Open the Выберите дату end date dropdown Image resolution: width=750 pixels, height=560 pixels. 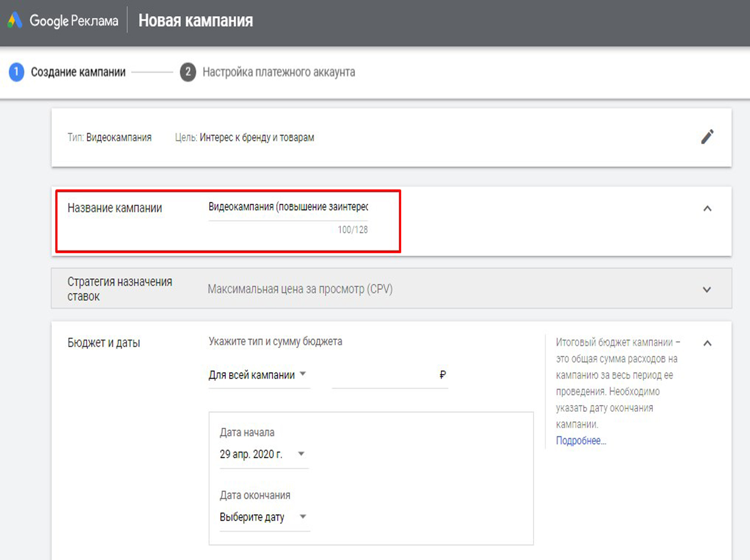click(x=263, y=517)
